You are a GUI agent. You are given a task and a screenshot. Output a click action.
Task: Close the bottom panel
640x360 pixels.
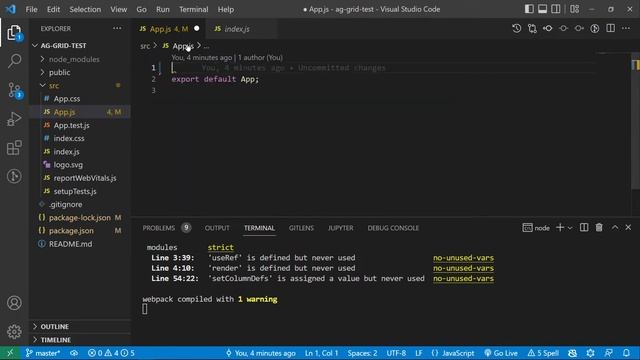pyautogui.click(x=628, y=228)
